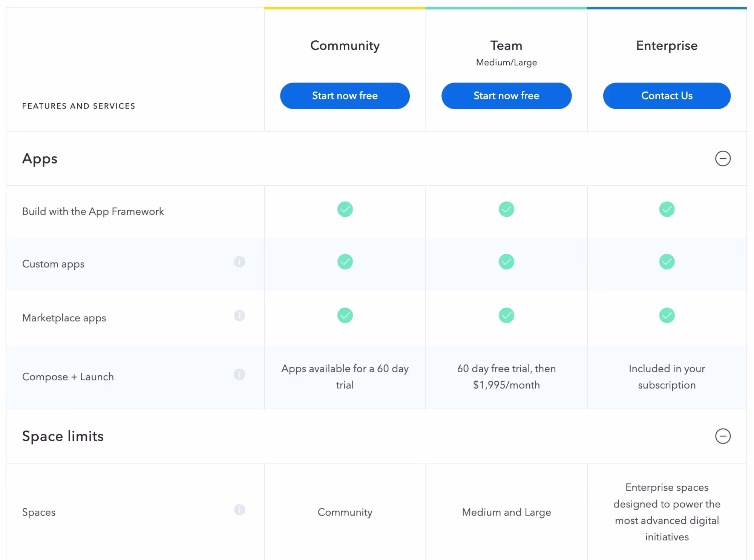This screenshot has height=560, width=754.
Task: Click the Apps section heading
Action: tap(40, 159)
